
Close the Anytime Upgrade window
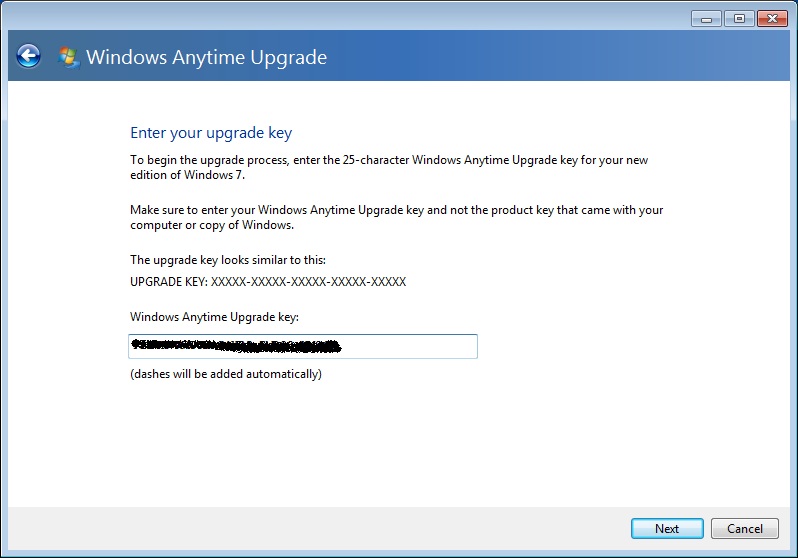772,19
